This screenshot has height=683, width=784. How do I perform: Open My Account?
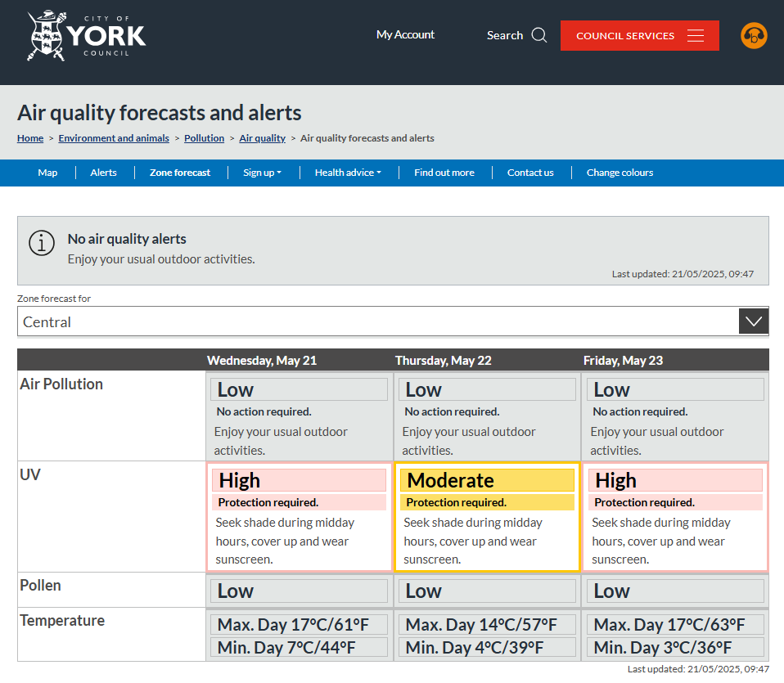(x=405, y=35)
